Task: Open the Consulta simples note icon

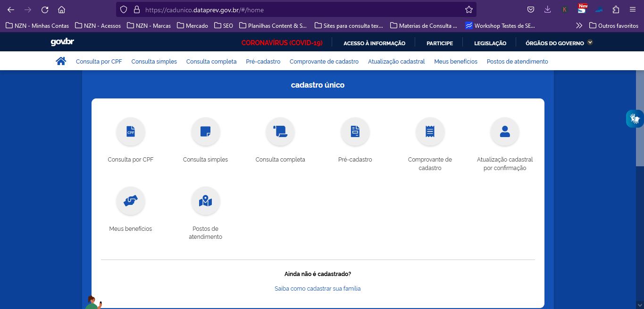Action: point(205,132)
